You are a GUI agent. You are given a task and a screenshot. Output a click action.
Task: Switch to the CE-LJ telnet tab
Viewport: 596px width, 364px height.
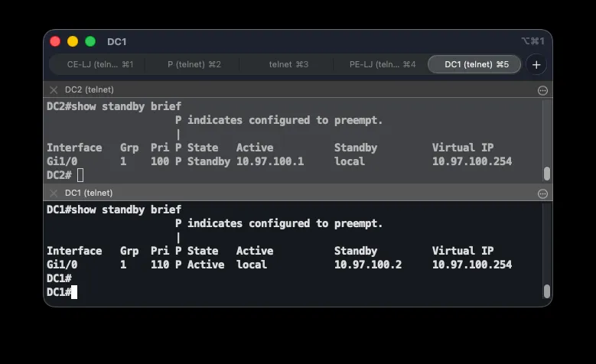[x=100, y=64]
